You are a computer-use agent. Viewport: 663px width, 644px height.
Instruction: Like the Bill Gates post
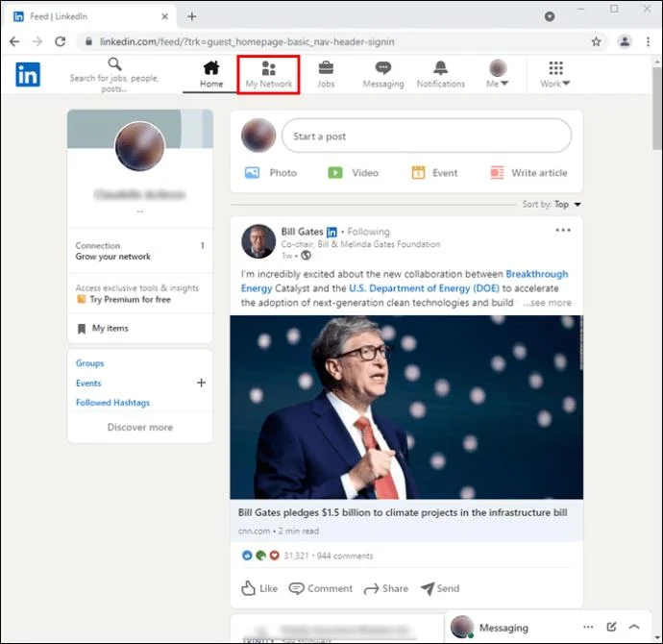[x=259, y=588]
